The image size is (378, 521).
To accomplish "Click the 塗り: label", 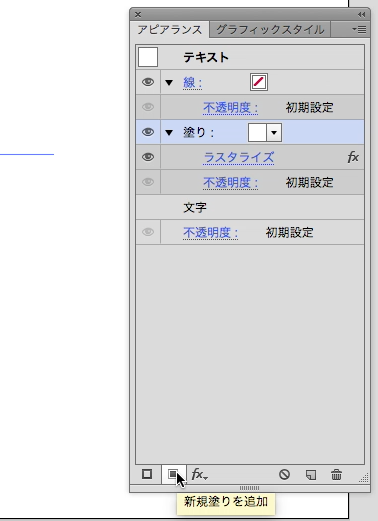I will click(198, 133).
